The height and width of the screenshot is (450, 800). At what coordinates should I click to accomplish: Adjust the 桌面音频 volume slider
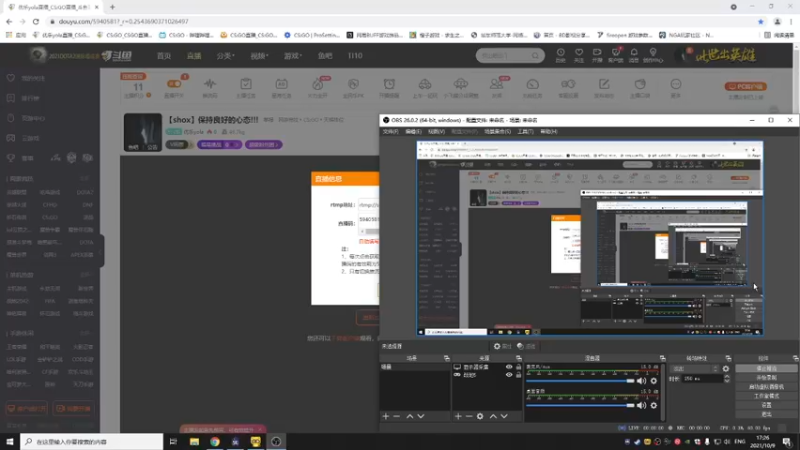[x=580, y=405]
